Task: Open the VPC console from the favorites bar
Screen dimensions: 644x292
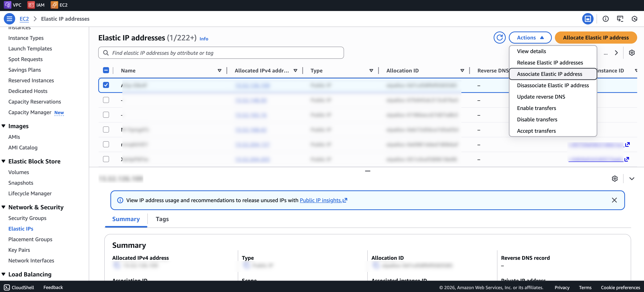Action: click(x=13, y=5)
